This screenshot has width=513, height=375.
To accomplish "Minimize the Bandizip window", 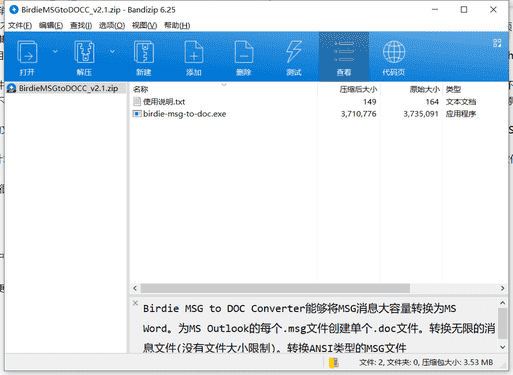I will [x=435, y=10].
